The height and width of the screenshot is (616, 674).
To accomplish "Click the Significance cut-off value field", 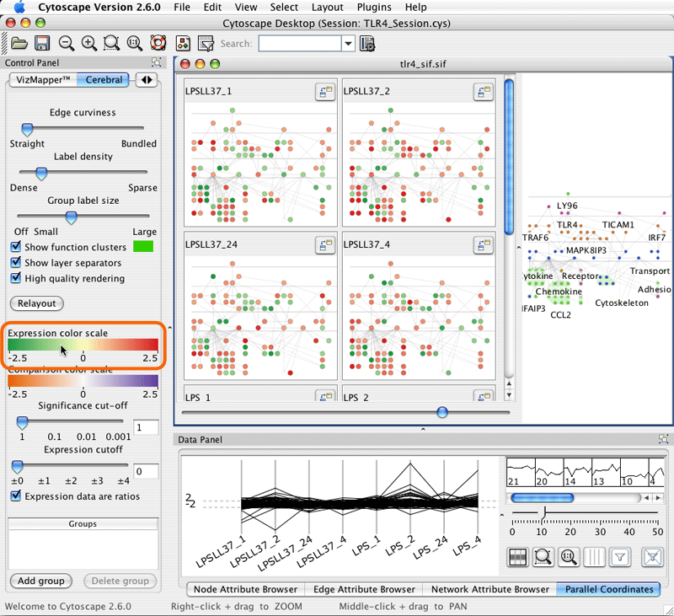I will point(146,427).
